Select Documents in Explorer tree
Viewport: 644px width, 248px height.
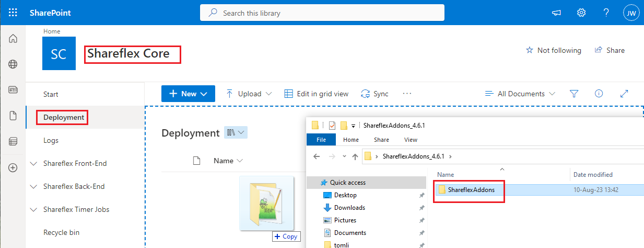coord(350,233)
